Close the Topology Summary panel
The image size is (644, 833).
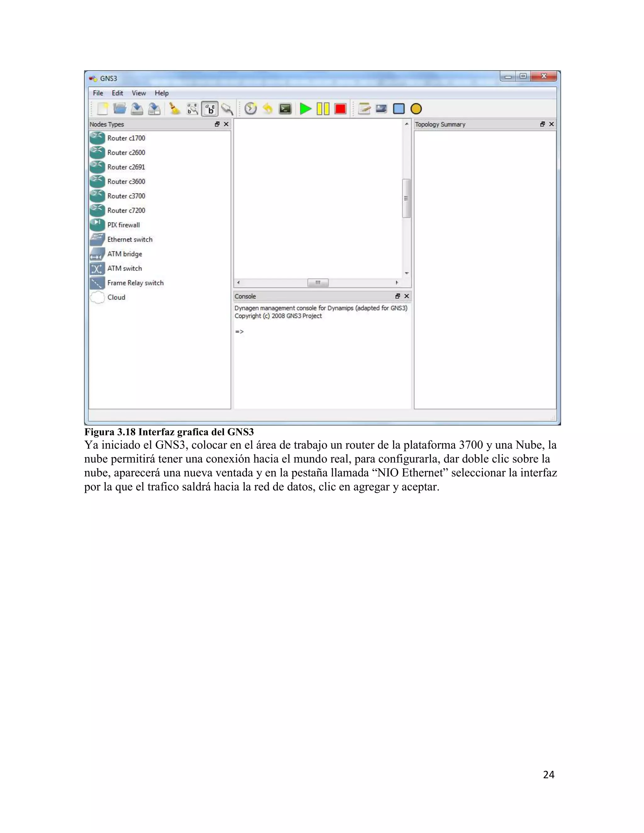pos(551,124)
